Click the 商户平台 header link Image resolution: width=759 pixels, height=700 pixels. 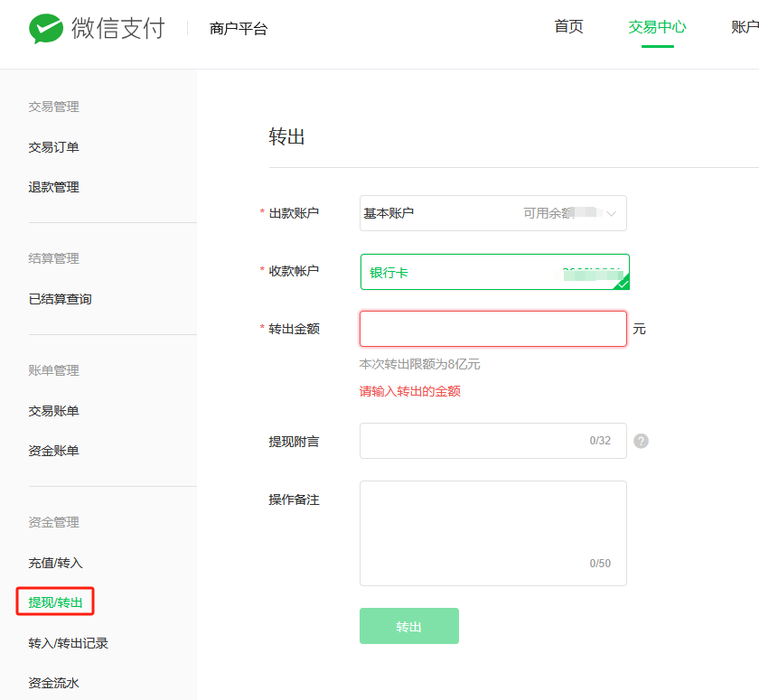pyautogui.click(x=237, y=28)
